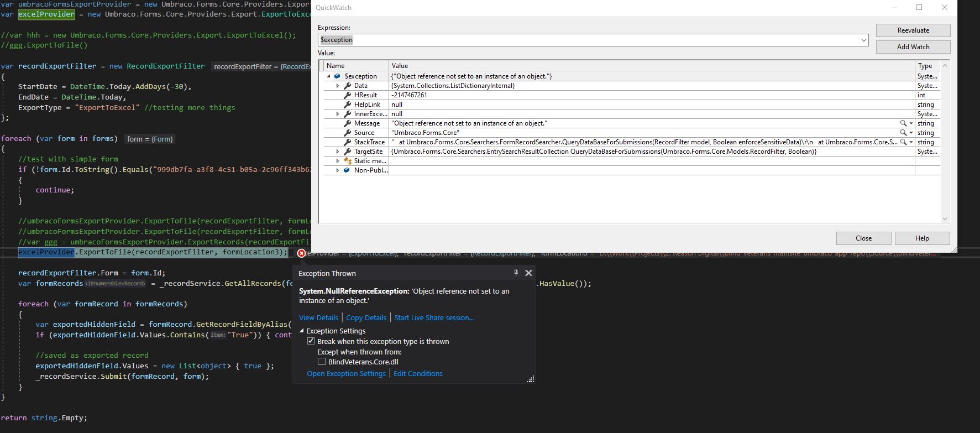Expand the TargetSite node

click(338, 152)
